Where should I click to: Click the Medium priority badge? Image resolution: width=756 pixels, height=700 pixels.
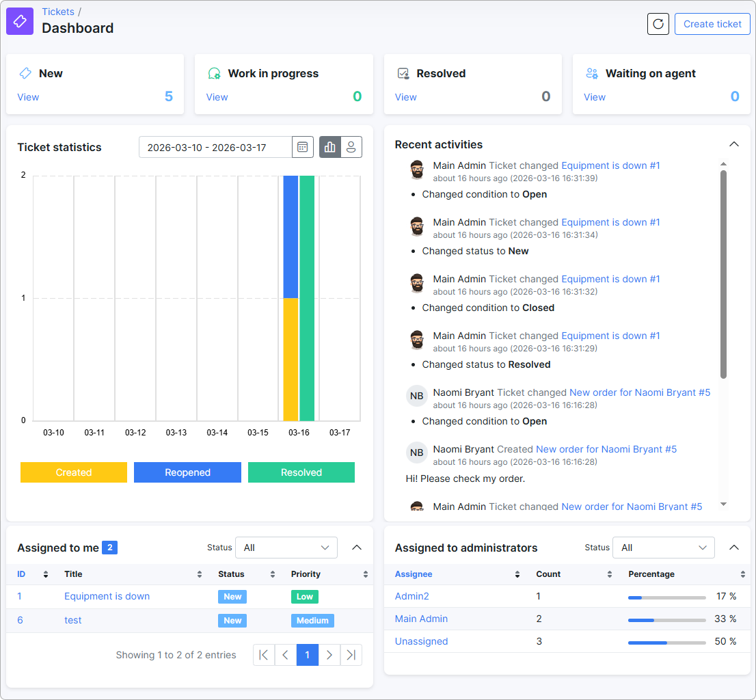(x=312, y=621)
